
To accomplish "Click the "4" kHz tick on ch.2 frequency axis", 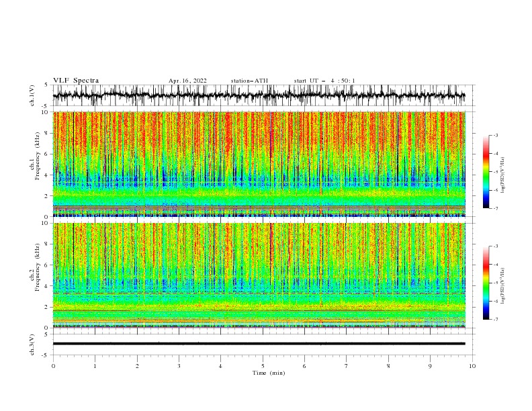I will pos(47,286).
